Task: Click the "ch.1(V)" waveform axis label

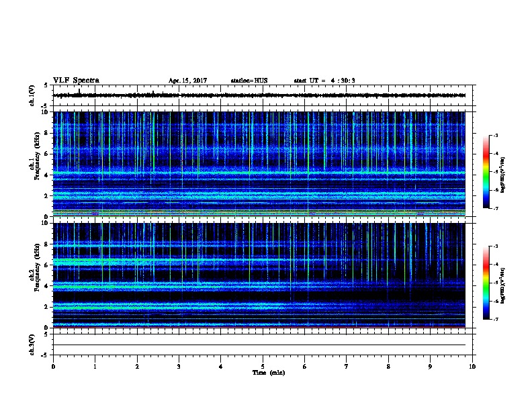Action: [x=32, y=95]
